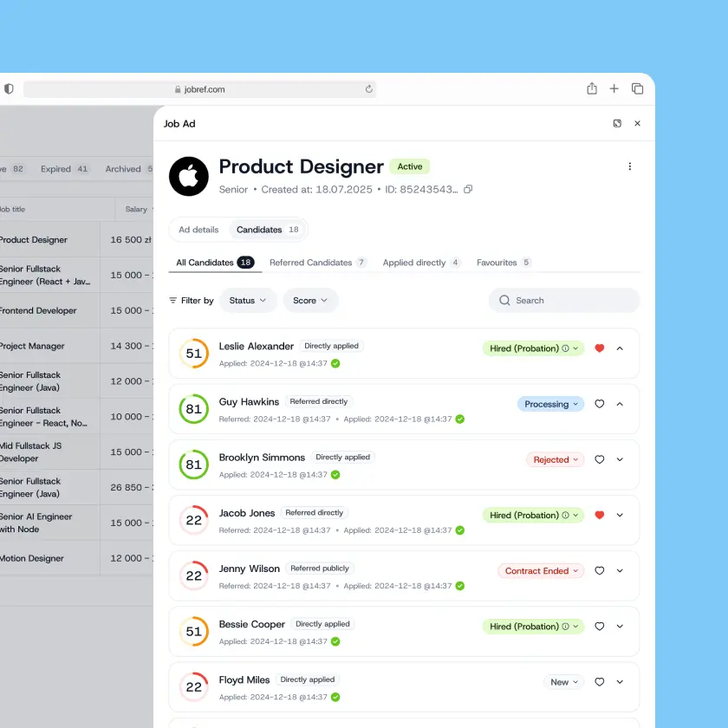This screenshot has width=728, height=728.
Task: Switch to the Ad details tab
Action: point(198,230)
